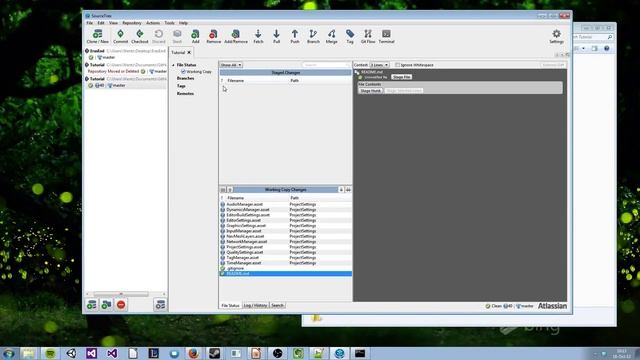640x360 pixels.
Task: Open the Tools menu
Action: (x=169, y=23)
